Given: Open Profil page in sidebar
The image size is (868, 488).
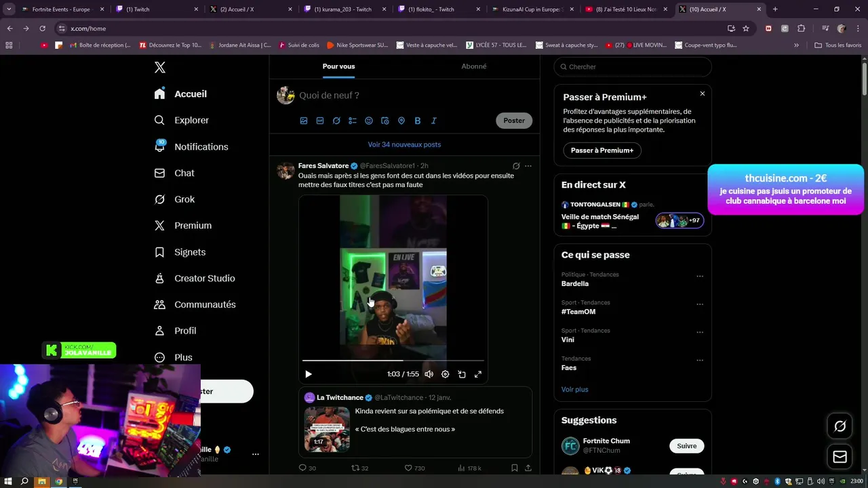Looking at the screenshot, I should 175,331.
